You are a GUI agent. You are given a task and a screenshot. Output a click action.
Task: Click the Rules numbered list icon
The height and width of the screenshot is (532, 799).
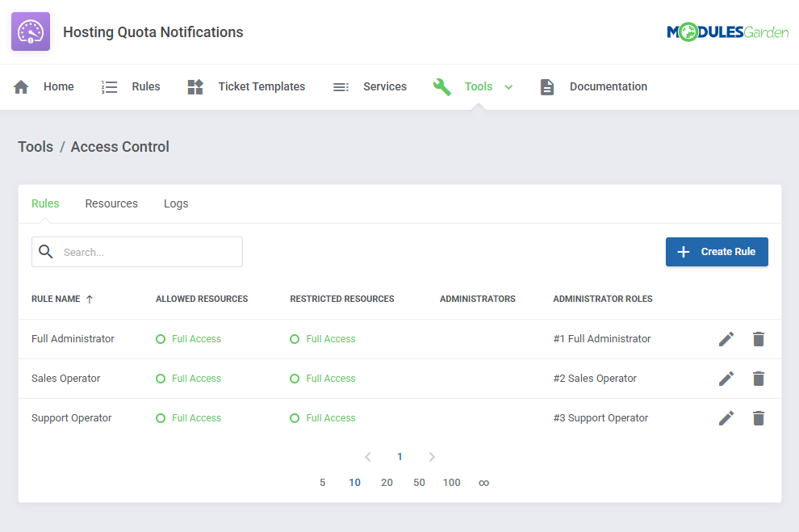tap(109, 87)
